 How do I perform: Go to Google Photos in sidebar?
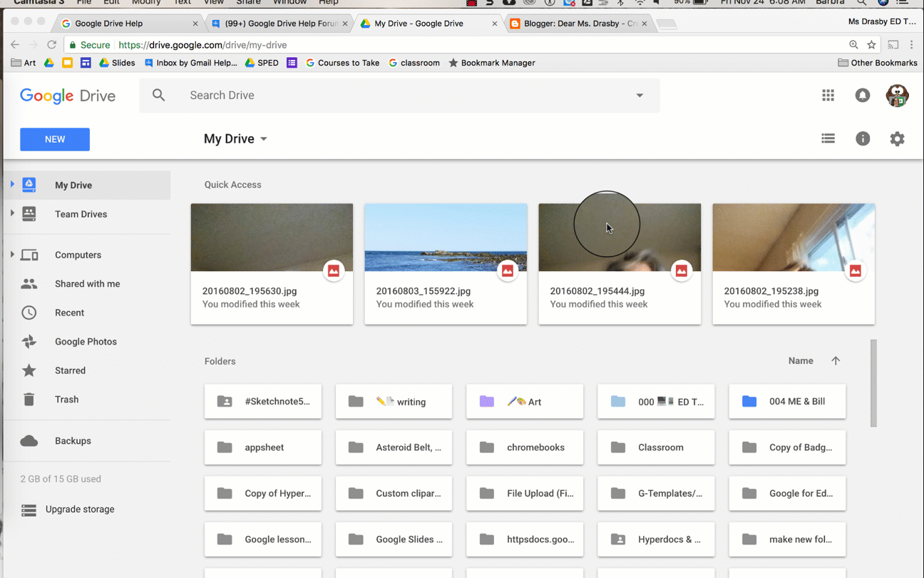click(x=87, y=342)
